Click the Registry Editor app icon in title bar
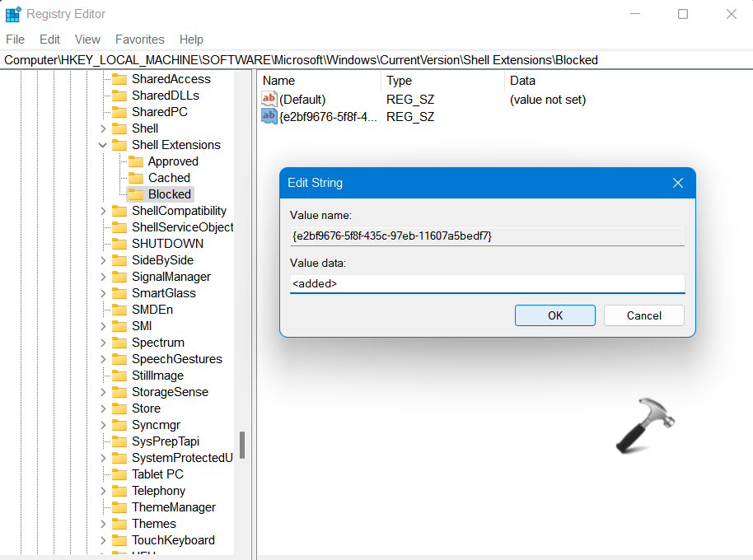This screenshot has width=753, height=560. [13, 14]
